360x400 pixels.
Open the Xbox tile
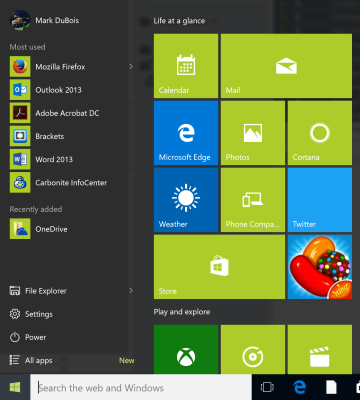tap(186, 349)
